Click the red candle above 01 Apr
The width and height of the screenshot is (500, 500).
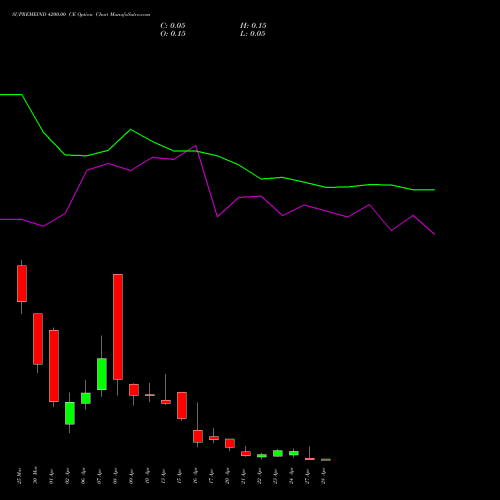coord(54,366)
